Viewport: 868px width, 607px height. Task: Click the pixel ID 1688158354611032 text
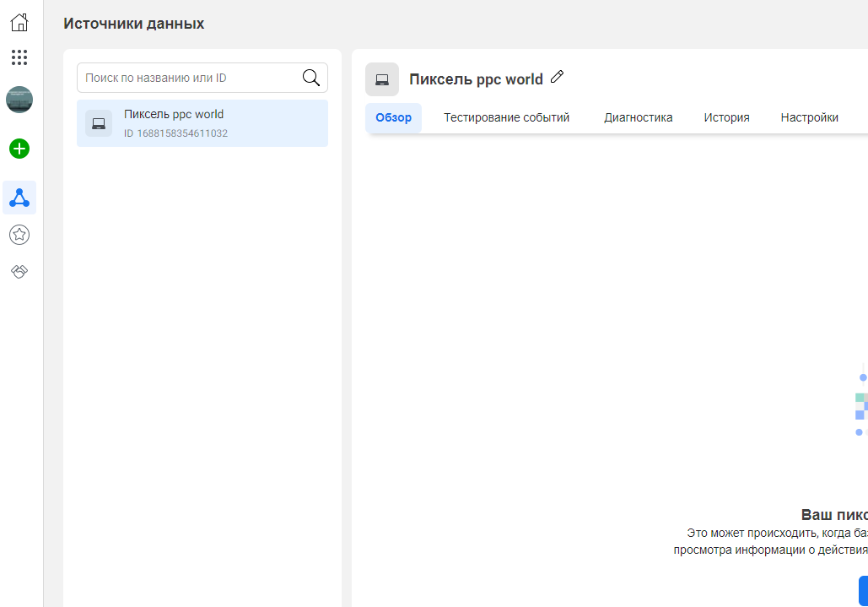pyautogui.click(x=175, y=133)
